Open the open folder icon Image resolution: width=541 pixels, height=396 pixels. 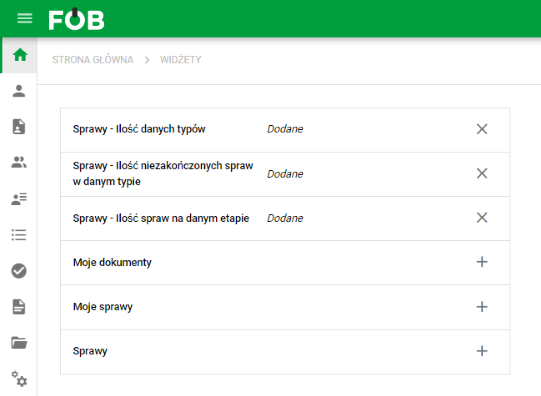[19, 343]
